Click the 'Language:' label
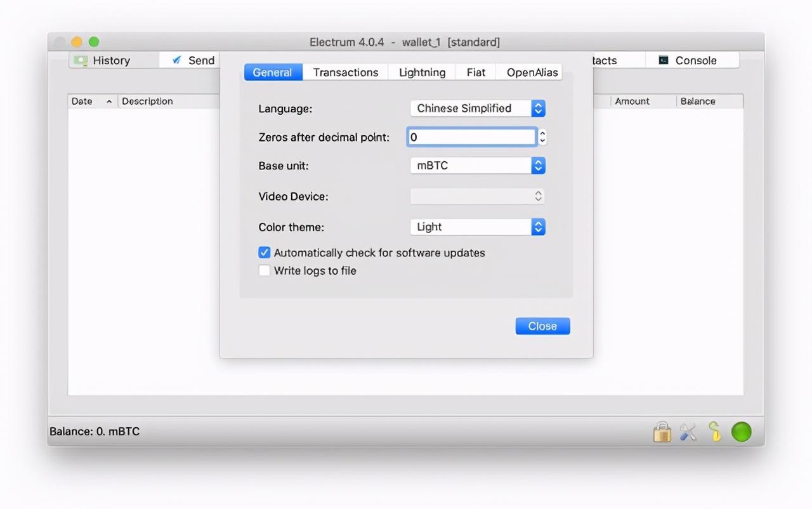 pos(285,109)
